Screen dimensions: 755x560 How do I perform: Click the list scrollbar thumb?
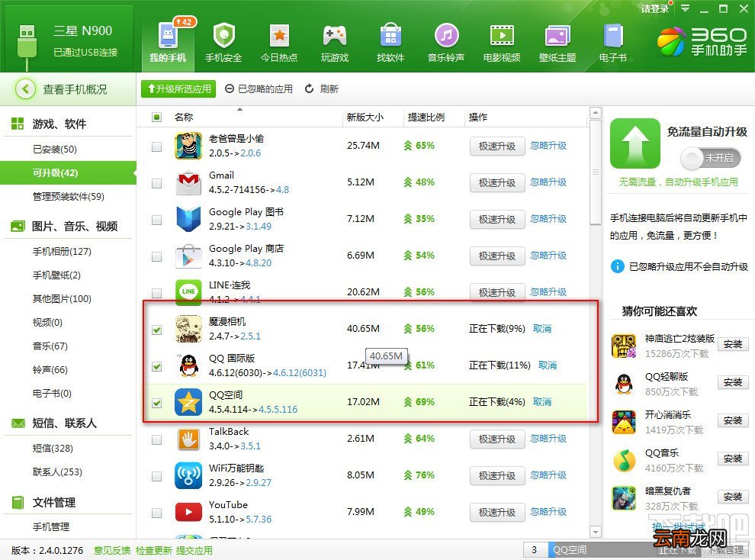596,172
